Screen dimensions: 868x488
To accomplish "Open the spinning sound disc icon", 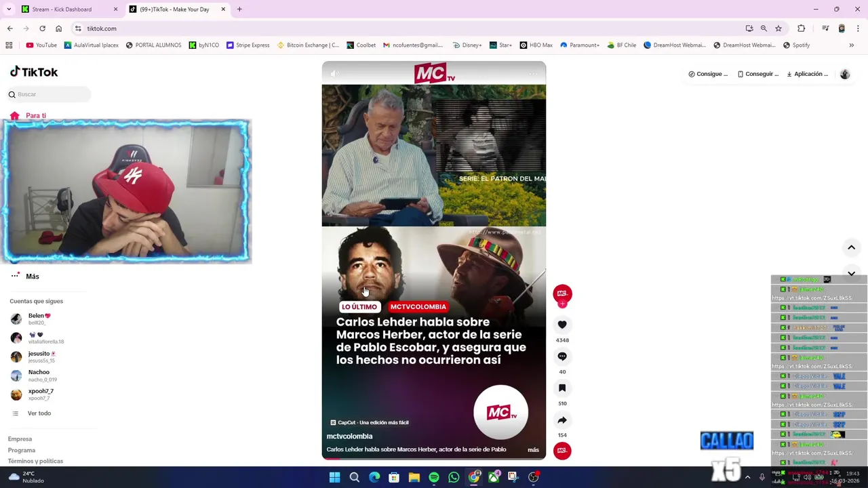I will (x=562, y=451).
